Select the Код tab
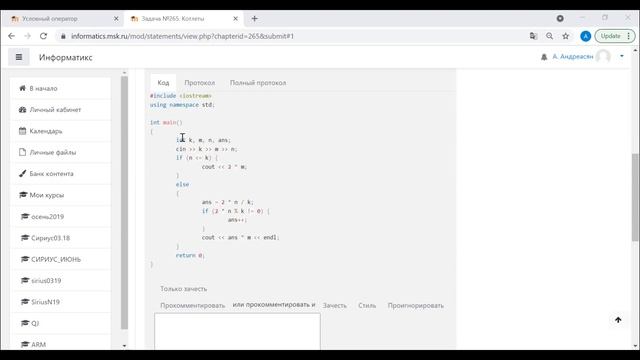Screen dimensions: 640x360 (163, 82)
